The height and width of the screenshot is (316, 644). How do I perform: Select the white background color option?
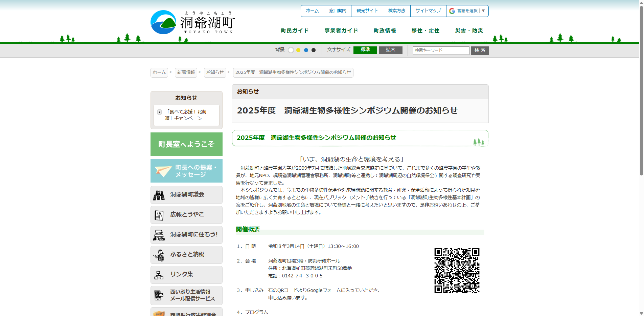291,50
